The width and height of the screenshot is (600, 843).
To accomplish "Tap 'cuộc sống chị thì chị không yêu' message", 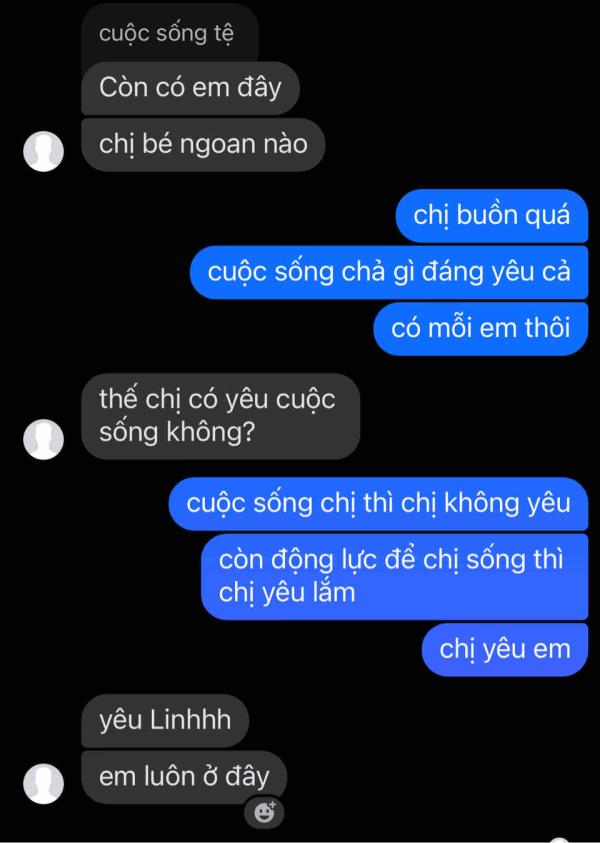I will 378,504.
